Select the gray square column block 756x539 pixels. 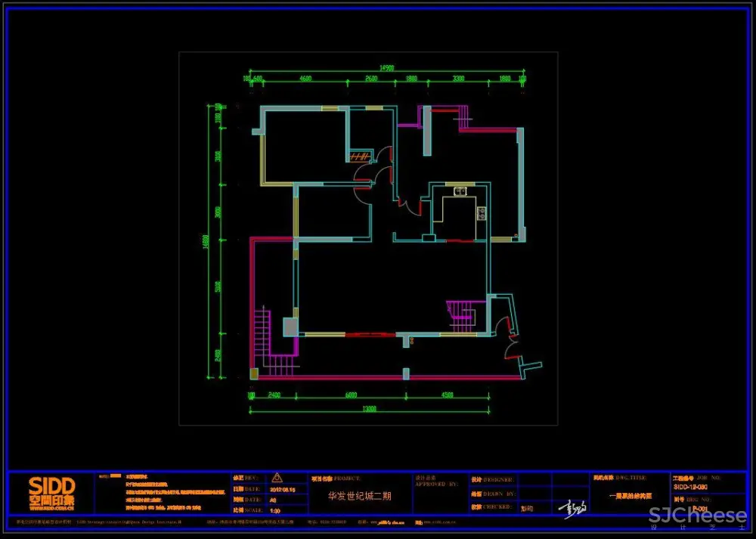point(290,327)
